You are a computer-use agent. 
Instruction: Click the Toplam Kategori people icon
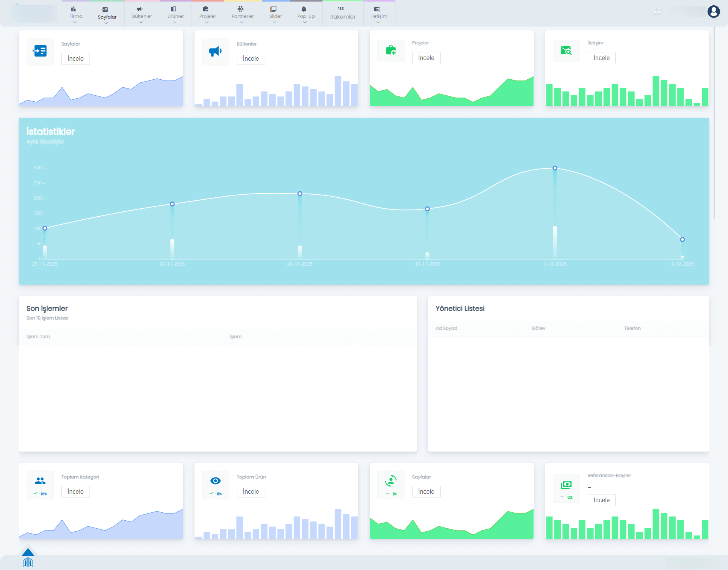[x=40, y=481]
